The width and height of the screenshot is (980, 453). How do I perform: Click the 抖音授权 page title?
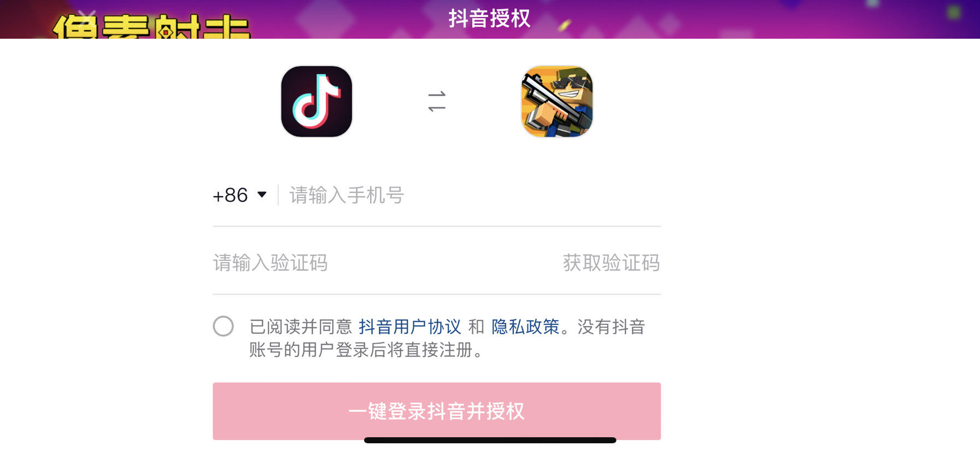[489, 18]
